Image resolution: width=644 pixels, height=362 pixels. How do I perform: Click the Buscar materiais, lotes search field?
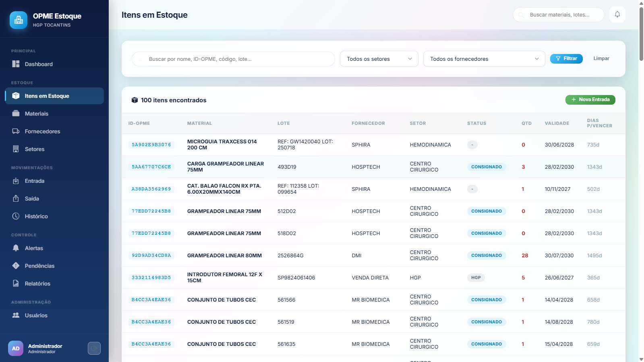pos(558,14)
